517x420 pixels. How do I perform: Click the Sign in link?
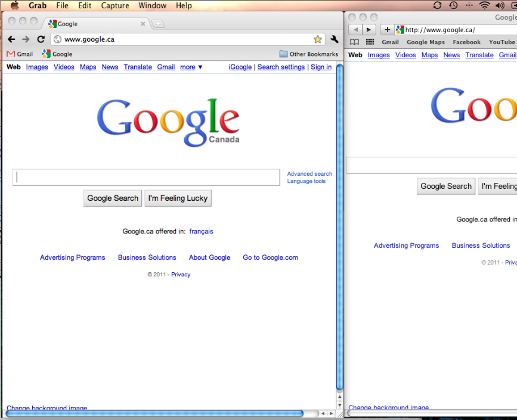tap(321, 67)
